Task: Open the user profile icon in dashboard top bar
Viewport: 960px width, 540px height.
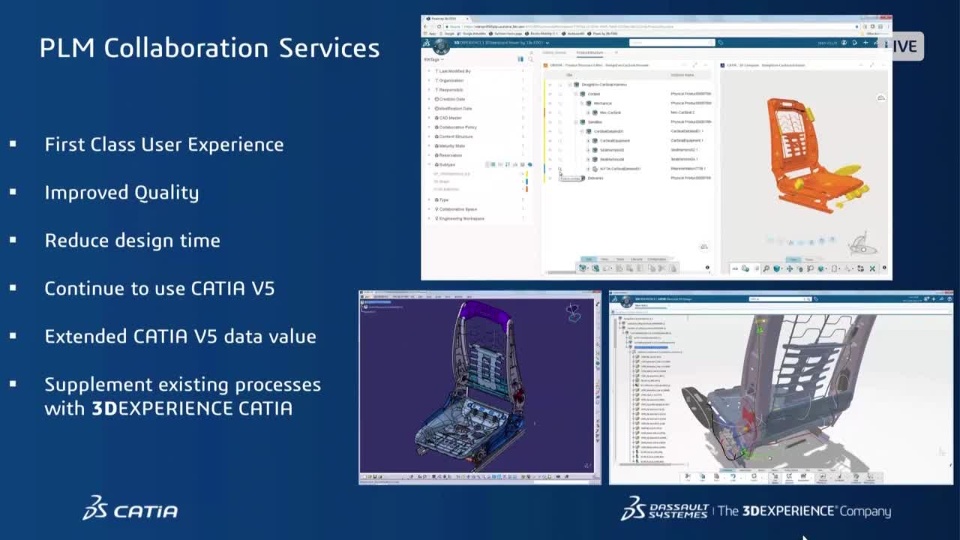Action: pyautogui.click(x=844, y=43)
